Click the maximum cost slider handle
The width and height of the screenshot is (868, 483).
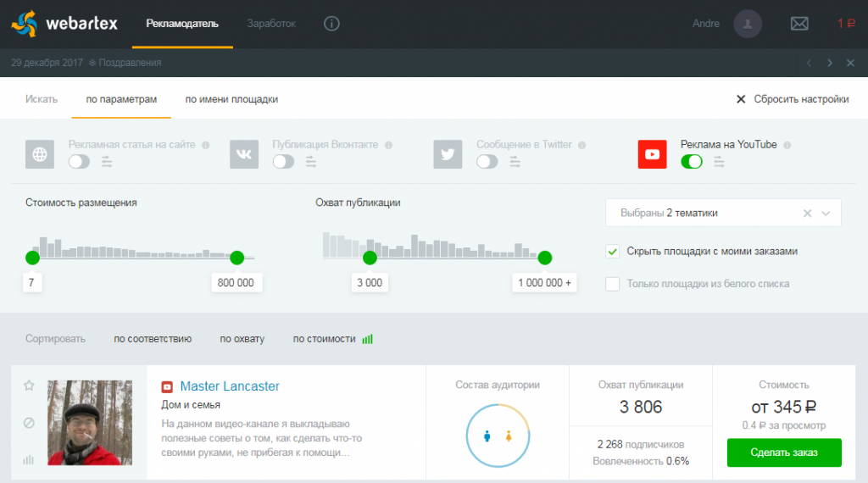237,258
